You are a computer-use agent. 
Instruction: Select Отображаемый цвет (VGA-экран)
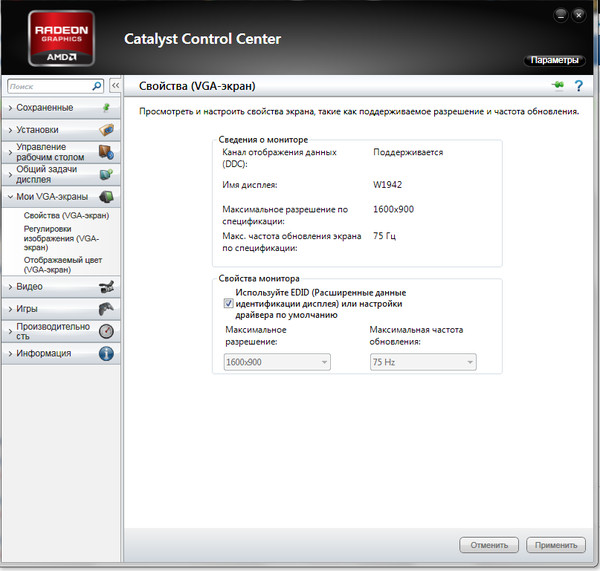(63, 265)
